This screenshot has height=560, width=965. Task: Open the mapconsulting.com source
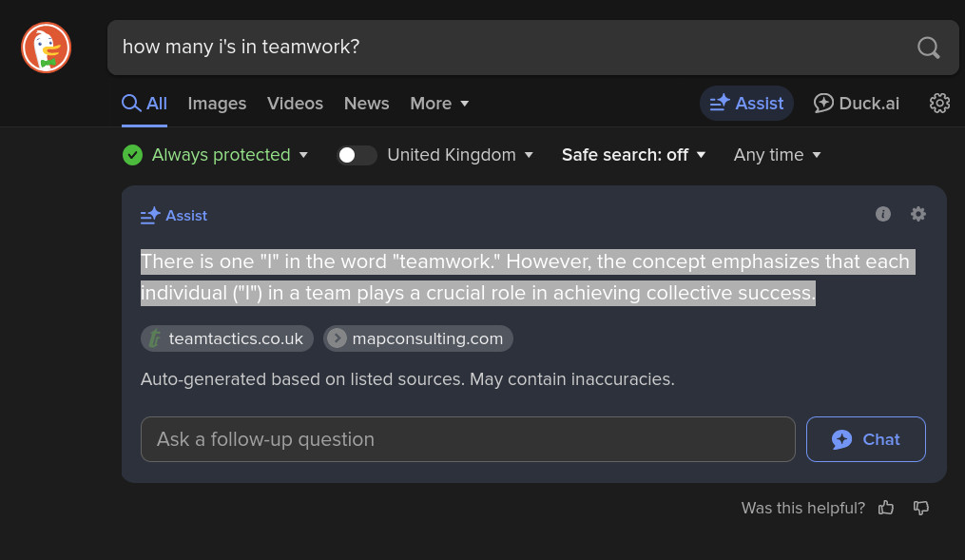[x=418, y=338]
